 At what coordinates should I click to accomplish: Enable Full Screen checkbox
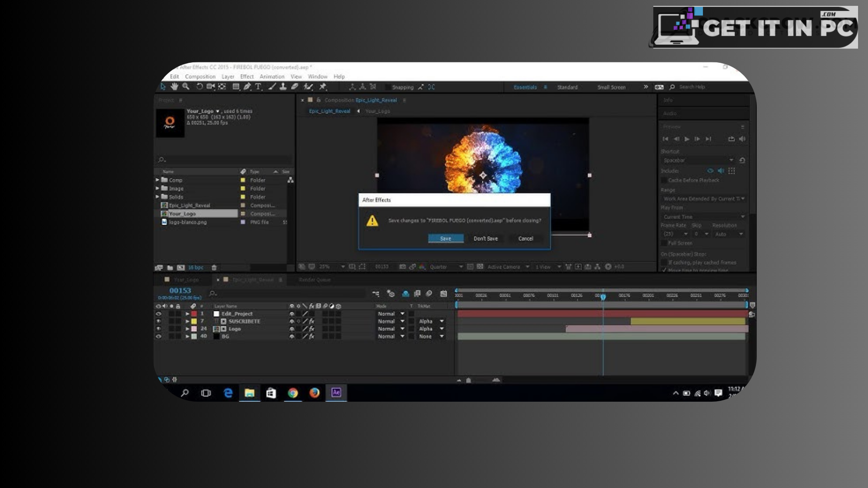pos(664,243)
